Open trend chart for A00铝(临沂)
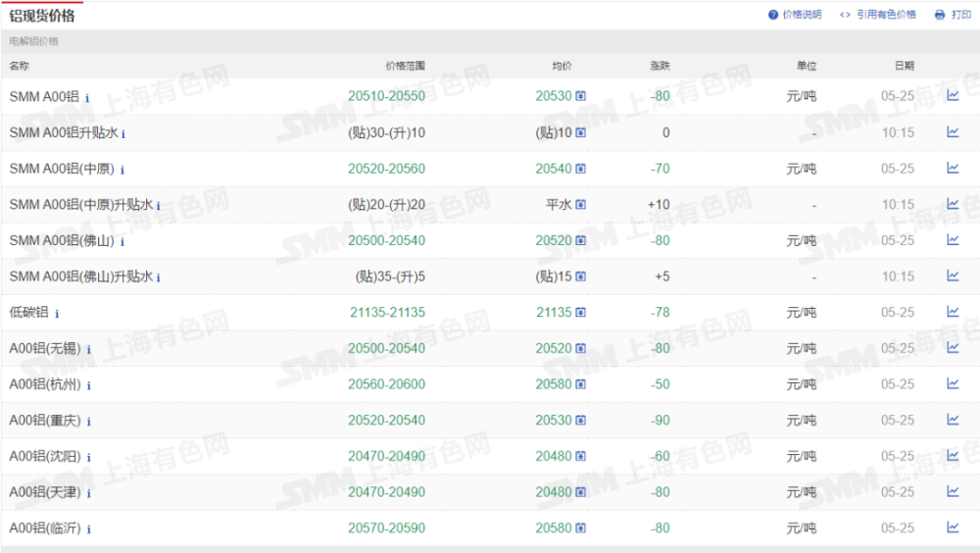The height and width of the screenshot is (553, 980). 953,528
